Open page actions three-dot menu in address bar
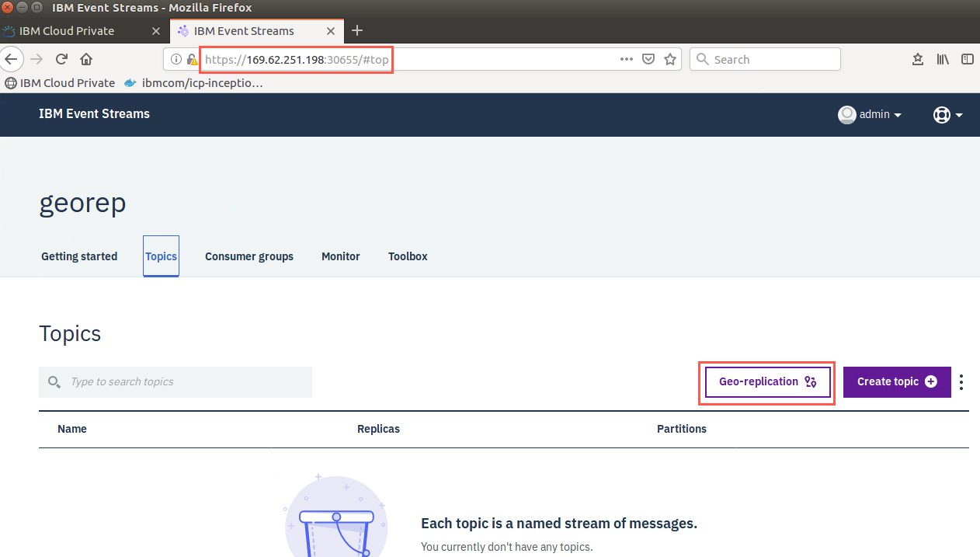Image resolution: width=980 pixels, height=557 pixels. [x=626, y=59]
